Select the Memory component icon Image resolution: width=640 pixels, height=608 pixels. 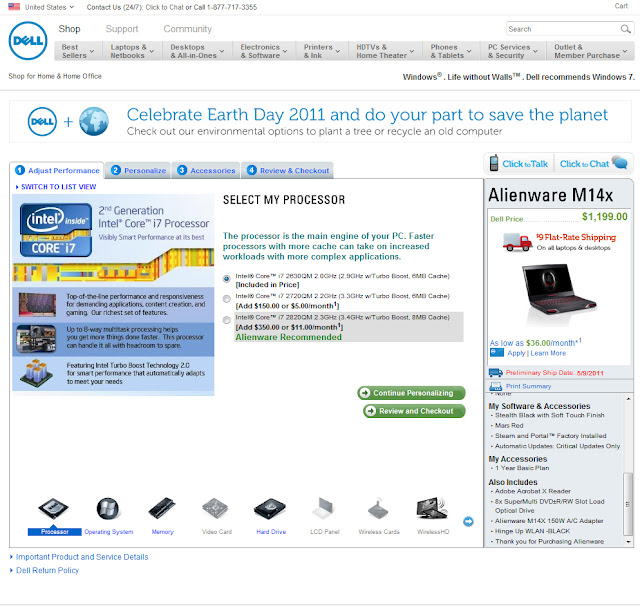[x=162, y=508]
